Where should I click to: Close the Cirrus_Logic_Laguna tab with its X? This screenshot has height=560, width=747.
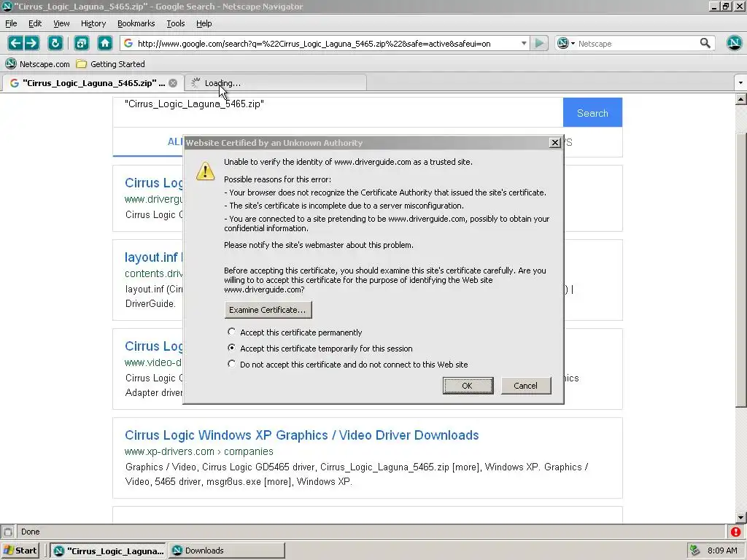(173, 83)
